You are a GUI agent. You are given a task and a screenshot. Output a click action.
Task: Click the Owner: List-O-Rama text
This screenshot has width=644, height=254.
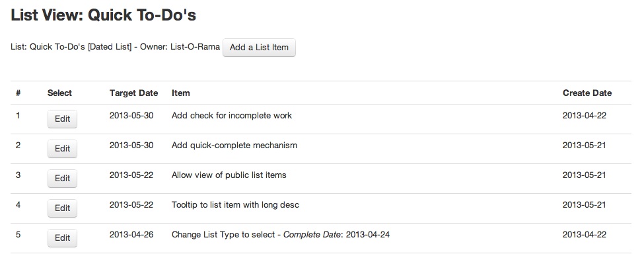(x=180, y=46)
